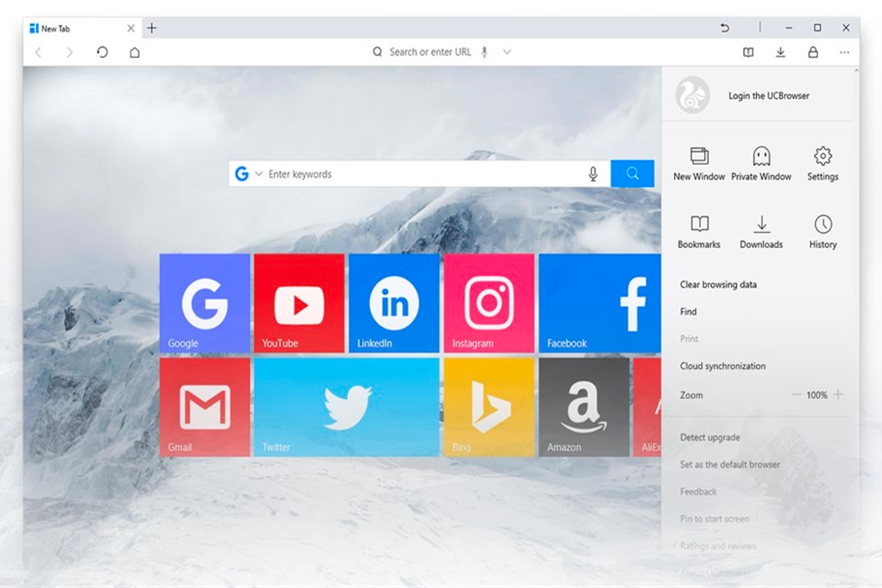Open the Gmail speed dial tile
Viewport: 882px width, 588px height.
click(x=205, y=407)
